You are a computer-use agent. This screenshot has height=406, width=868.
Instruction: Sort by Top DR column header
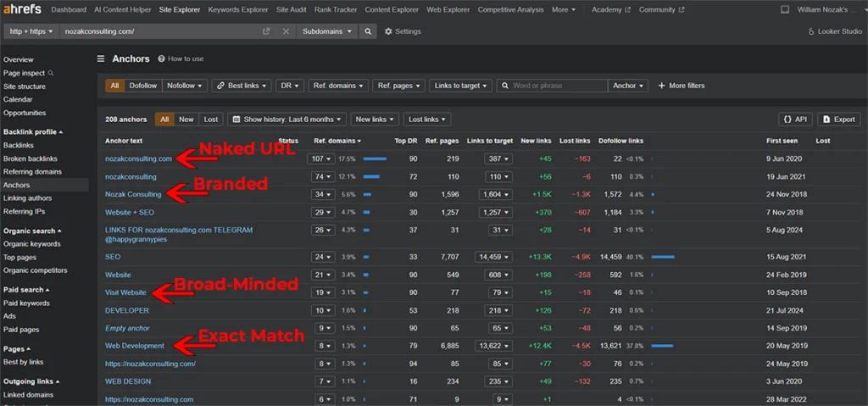pyautogui.click(x=406, y=141)
